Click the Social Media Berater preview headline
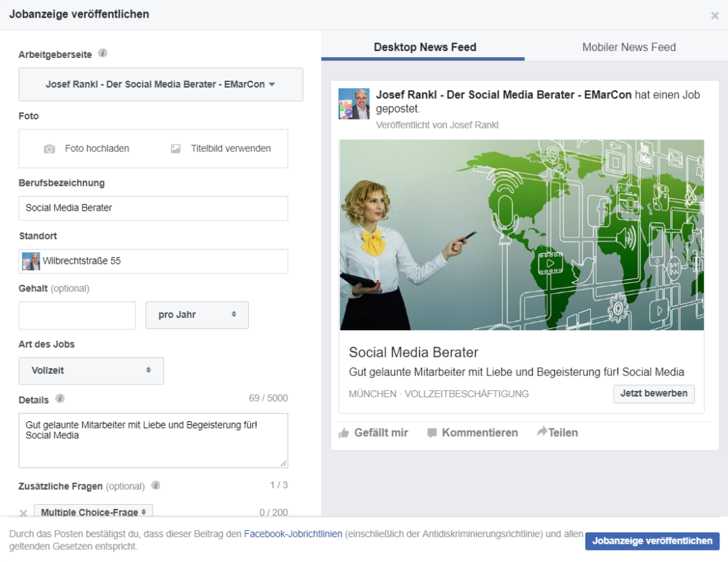 pyautogui.click(x=413, y=353)
